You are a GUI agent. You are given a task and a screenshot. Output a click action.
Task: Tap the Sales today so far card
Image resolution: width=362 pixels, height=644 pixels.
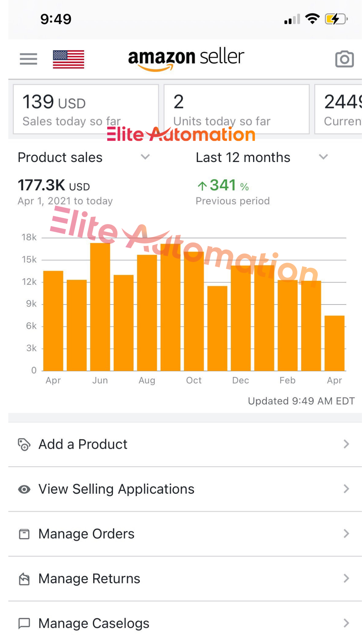(85, 109)
